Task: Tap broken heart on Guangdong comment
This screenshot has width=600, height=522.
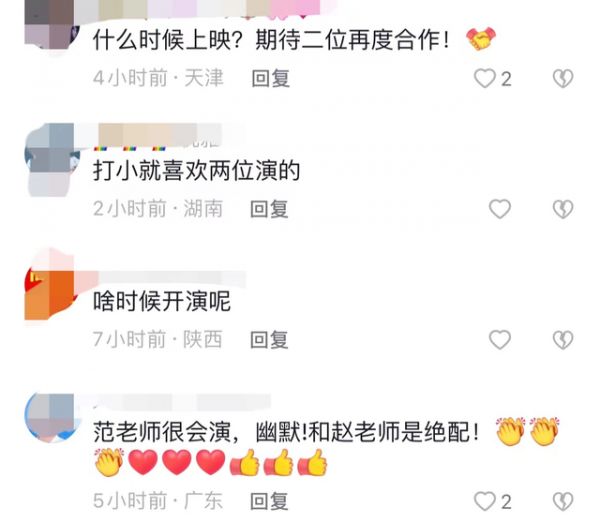Action: 563,501
